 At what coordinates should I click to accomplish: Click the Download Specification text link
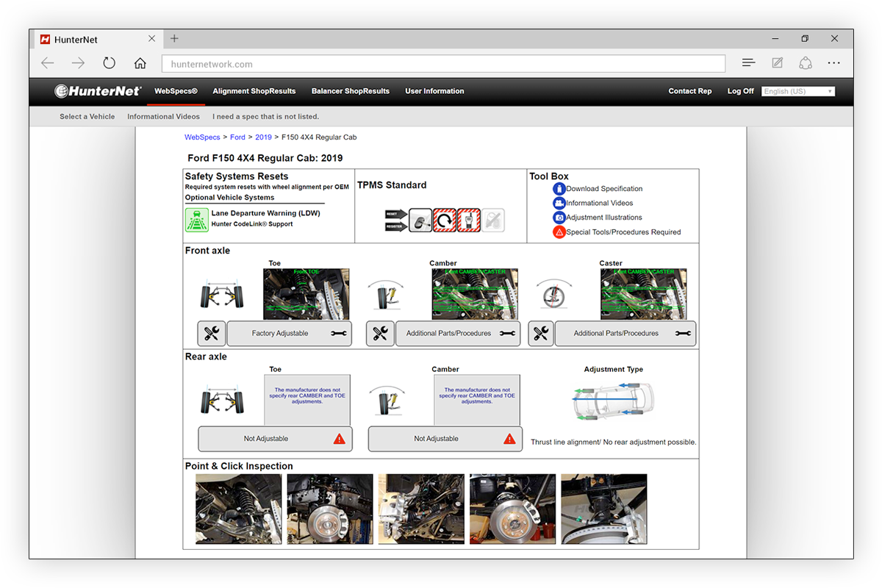[x=604, y=189]
